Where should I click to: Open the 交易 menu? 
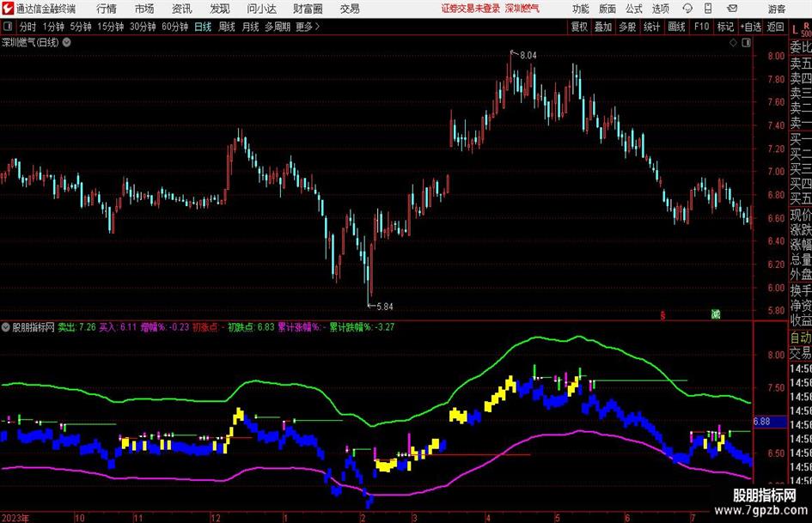[350, 9]
